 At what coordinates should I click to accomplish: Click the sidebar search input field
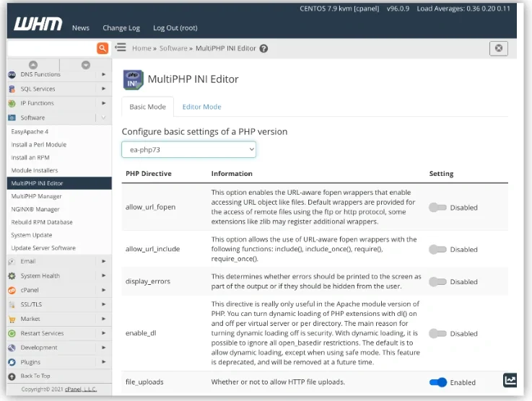coord(52,48)
